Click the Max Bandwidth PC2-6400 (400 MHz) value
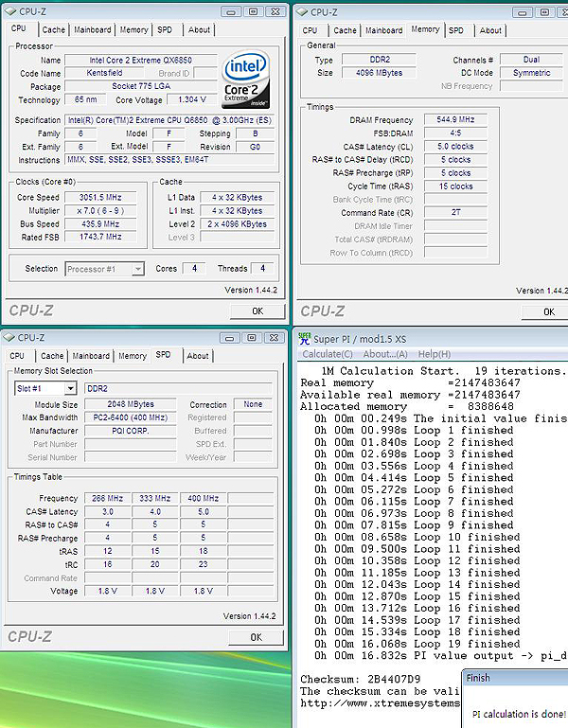 tap(131, 417)
